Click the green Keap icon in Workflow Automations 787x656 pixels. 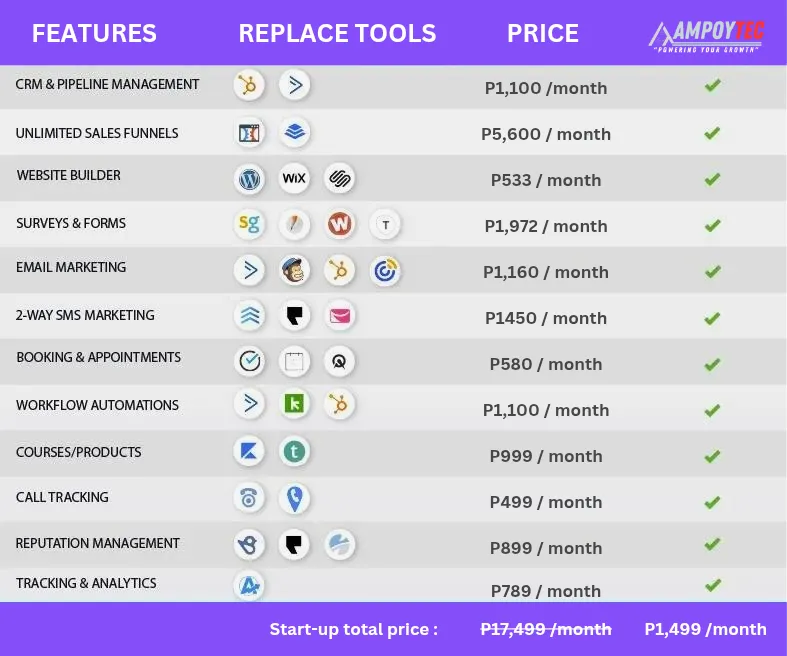point(294,404)
